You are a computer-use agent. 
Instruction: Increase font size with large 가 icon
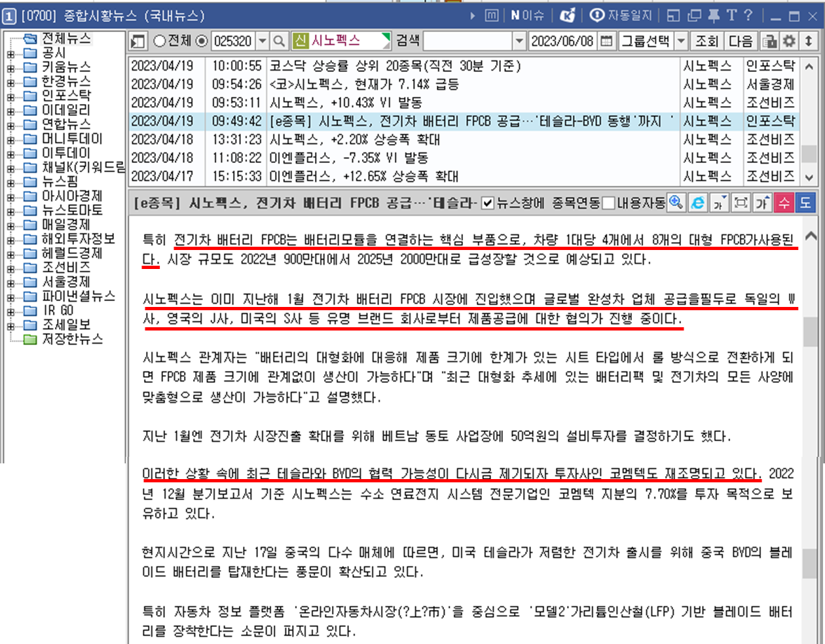pos(762,203)
